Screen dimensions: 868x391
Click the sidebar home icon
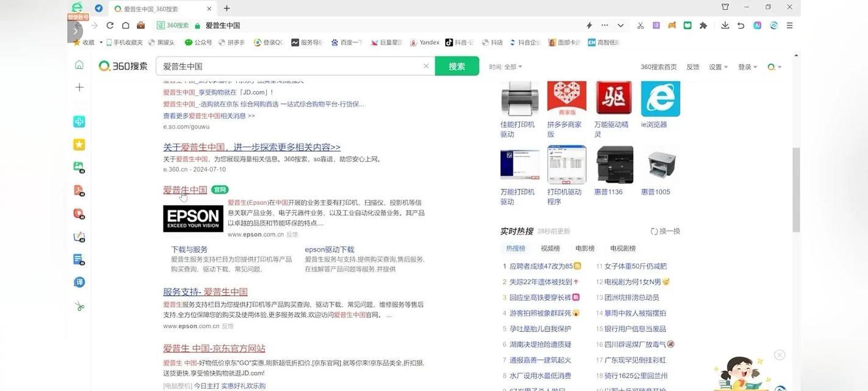[x=79, y=65]
